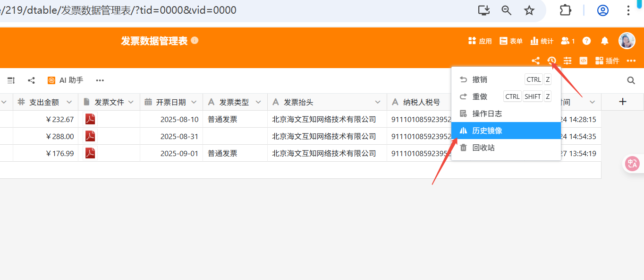Open the 统计 statistics button
The image size is (644, 280).
pos(542,41)
